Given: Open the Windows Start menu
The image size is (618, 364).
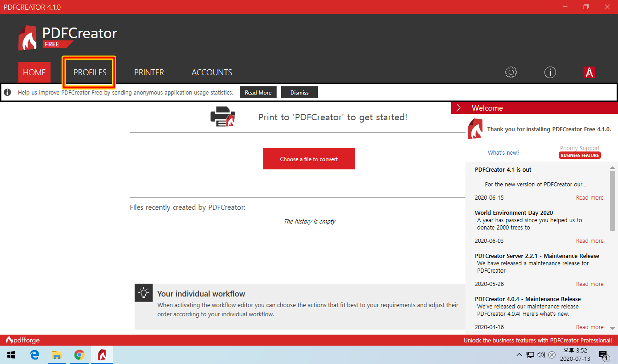Looking at the screenshot, I should [x=11, y=355].
